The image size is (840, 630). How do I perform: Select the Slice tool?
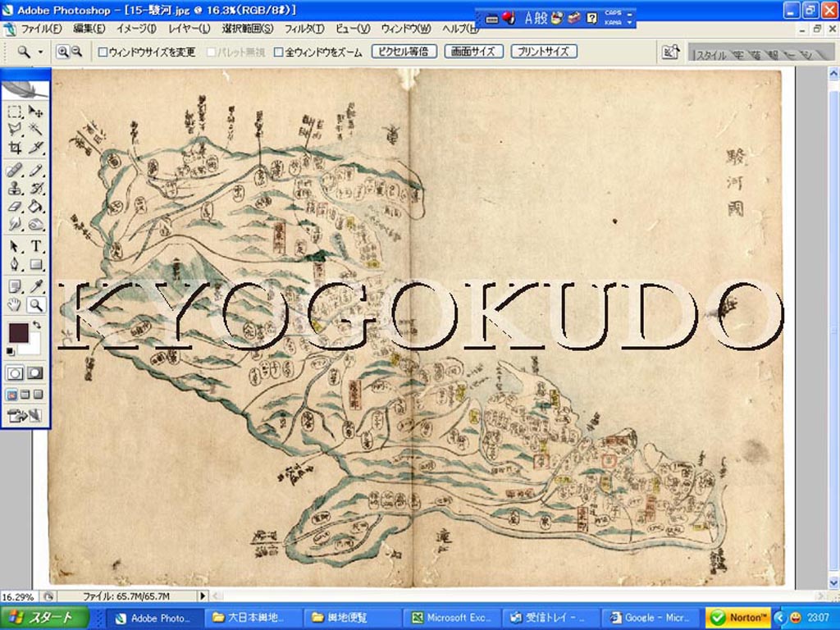35,148
